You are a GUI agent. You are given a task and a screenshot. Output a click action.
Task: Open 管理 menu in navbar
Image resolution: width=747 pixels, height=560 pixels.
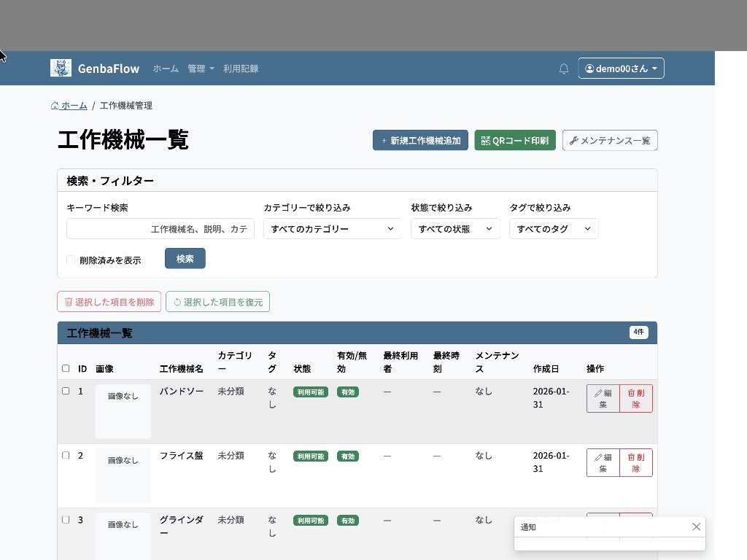click(x=201, y=69)
